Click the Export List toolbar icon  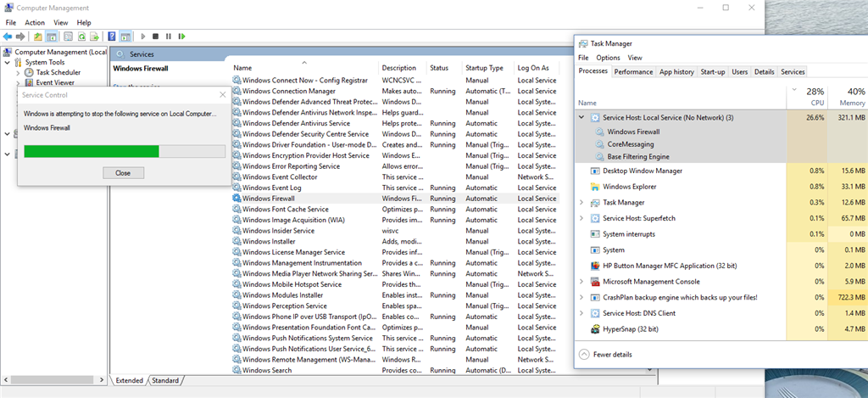pyautogui.click(x=95, y=36)
